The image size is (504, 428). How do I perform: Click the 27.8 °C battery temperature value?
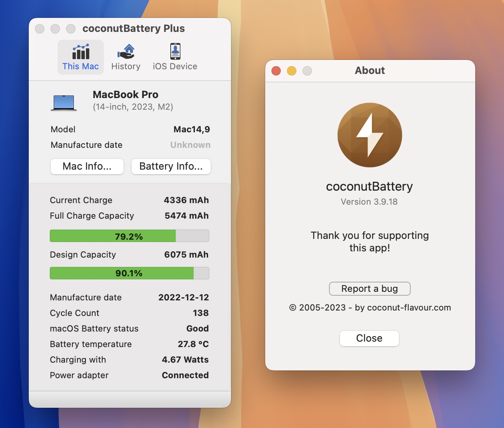coord(193,344)
